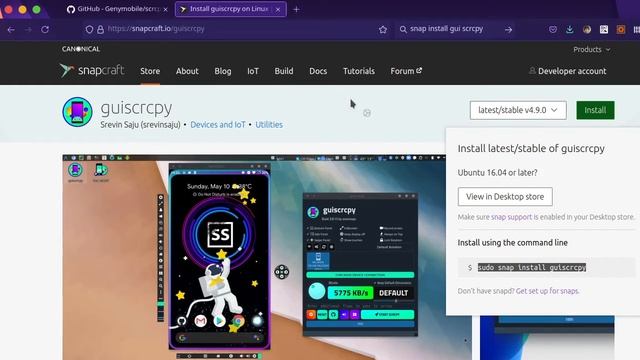Close the GitHub Genymobile tab
Screen dimensions: 640x360
[x=165, y=9]
